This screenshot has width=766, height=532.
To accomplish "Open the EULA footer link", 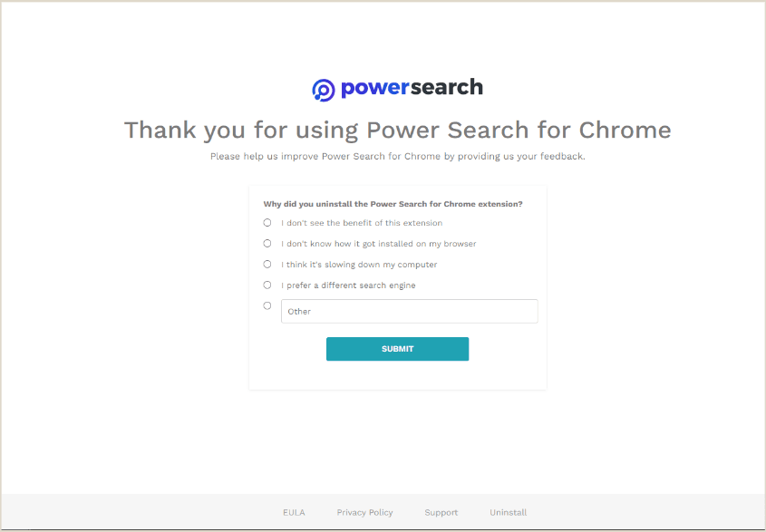I will [x=294, y=513].
